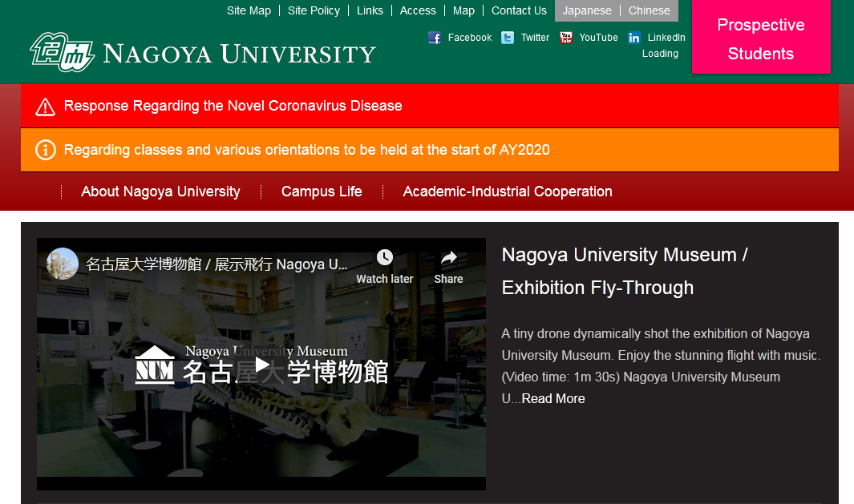
Task: Open the Site Policy link
Action: click(x=314, y=10)
